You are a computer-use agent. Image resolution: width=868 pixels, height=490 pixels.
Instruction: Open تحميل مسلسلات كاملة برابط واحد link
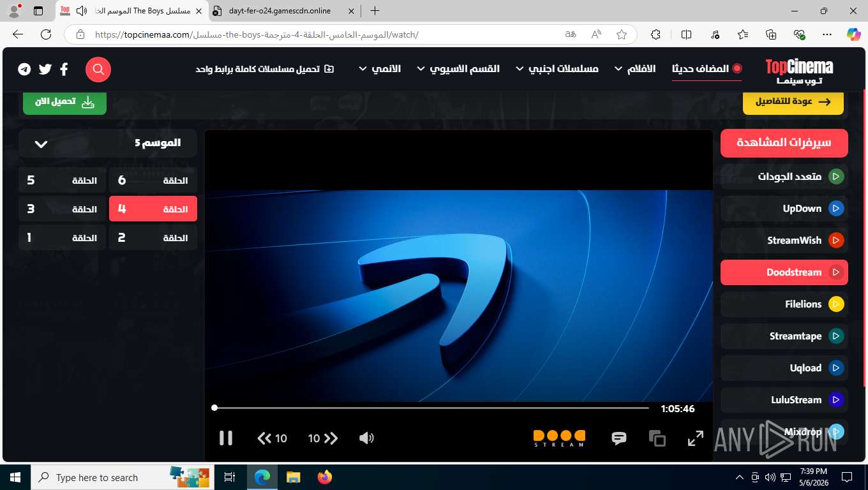click(265, 69)
